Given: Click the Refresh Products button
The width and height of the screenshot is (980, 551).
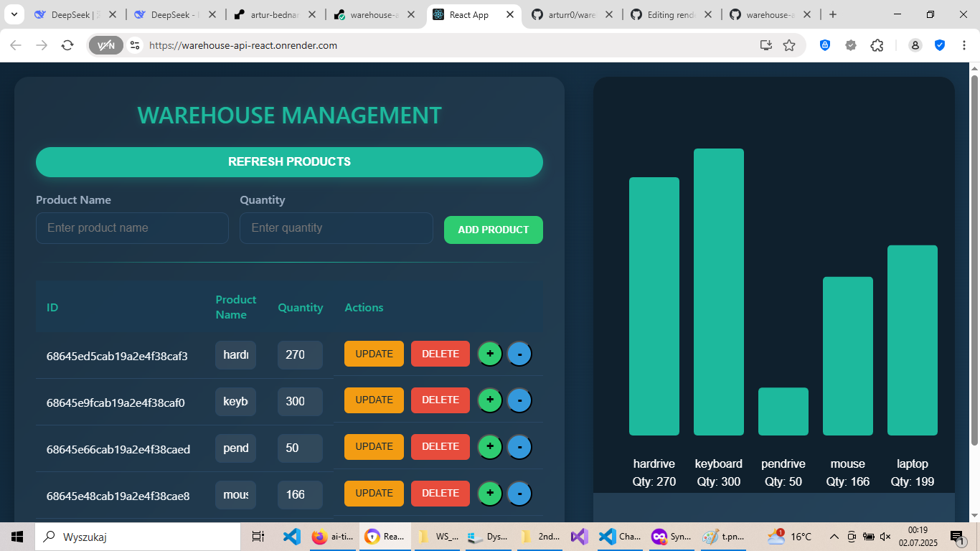Looking at the screenshot, I should (289, 162).
